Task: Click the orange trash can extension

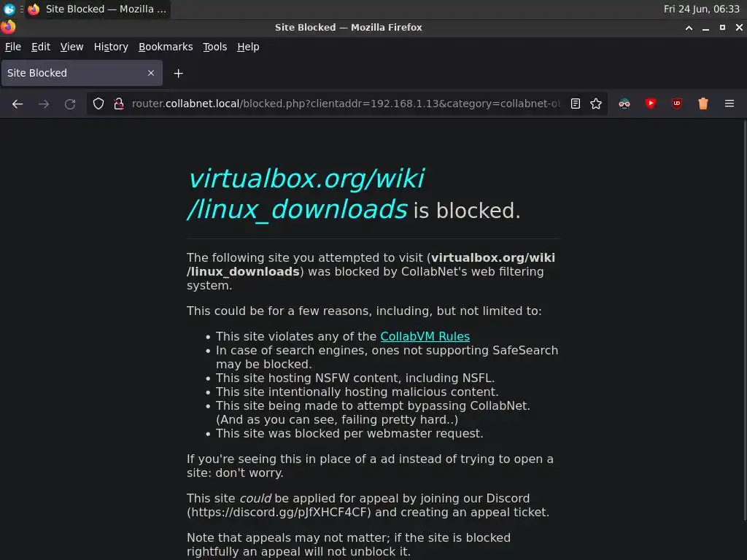Action: coord(703,104)
